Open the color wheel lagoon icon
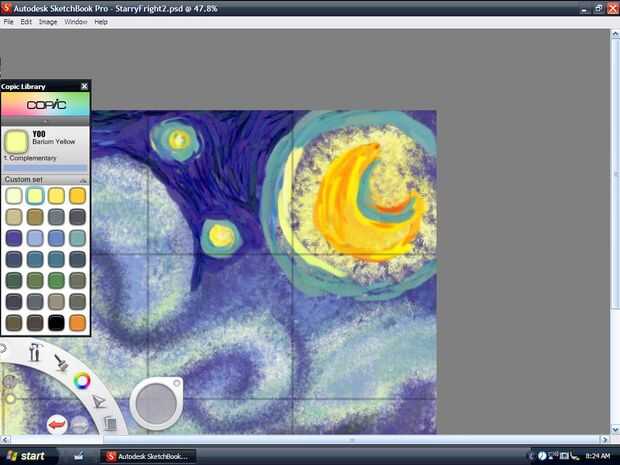This screenshot has height=465, width=620. [x=82, y=381]
